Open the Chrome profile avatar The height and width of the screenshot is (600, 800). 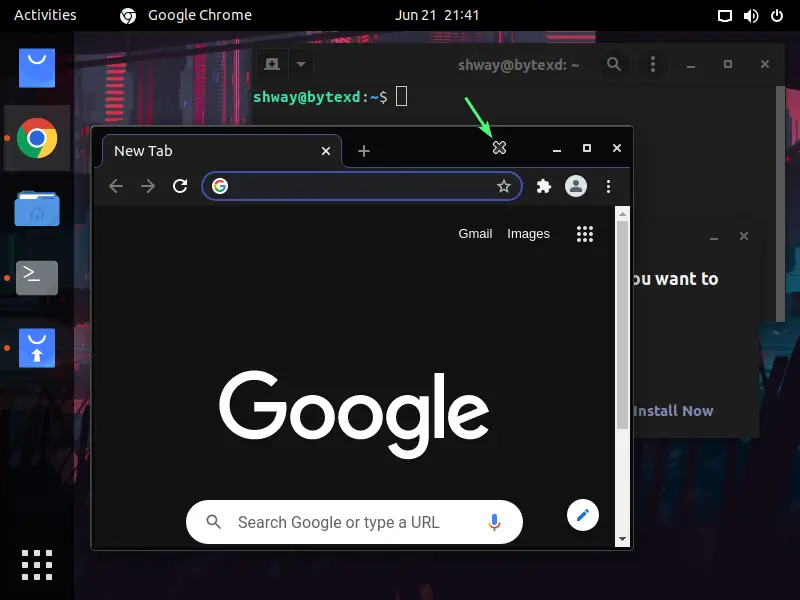(x=576, y=186)
